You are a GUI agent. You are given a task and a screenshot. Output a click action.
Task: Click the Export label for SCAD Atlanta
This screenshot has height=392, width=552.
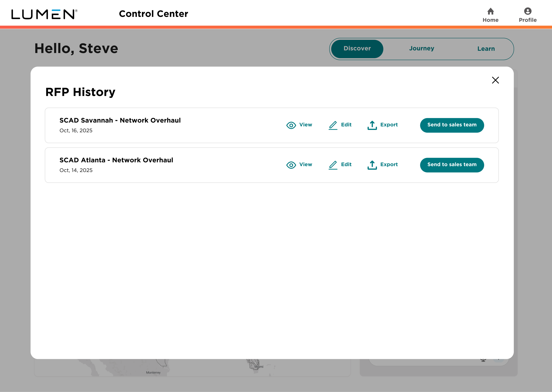click(389, 165)
